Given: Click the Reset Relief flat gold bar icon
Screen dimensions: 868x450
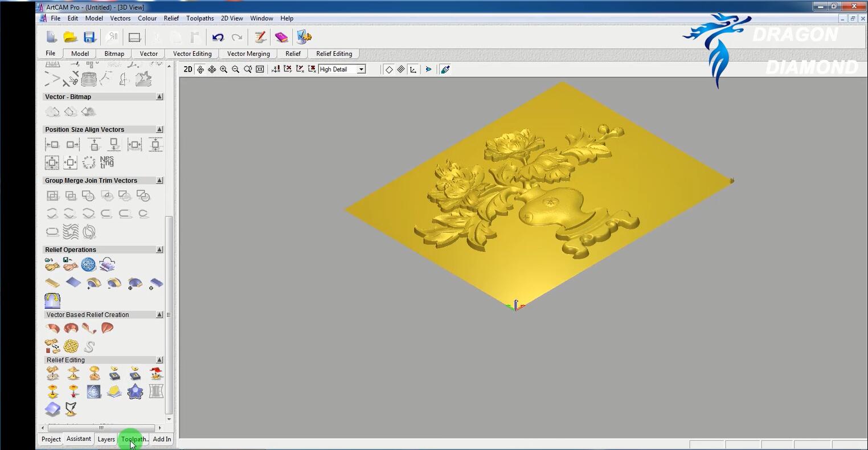Looking at the screenshot, I should [x=52, y=283].
